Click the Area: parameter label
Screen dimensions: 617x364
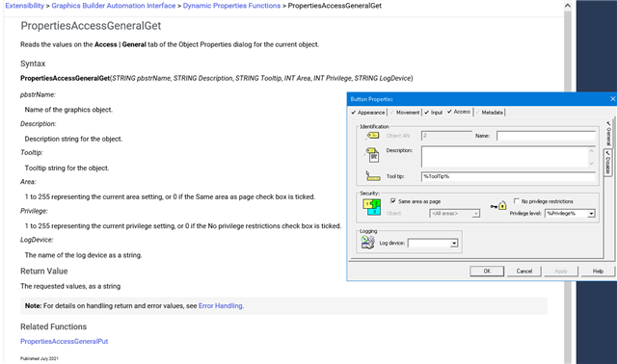click(x=28, y=182)
